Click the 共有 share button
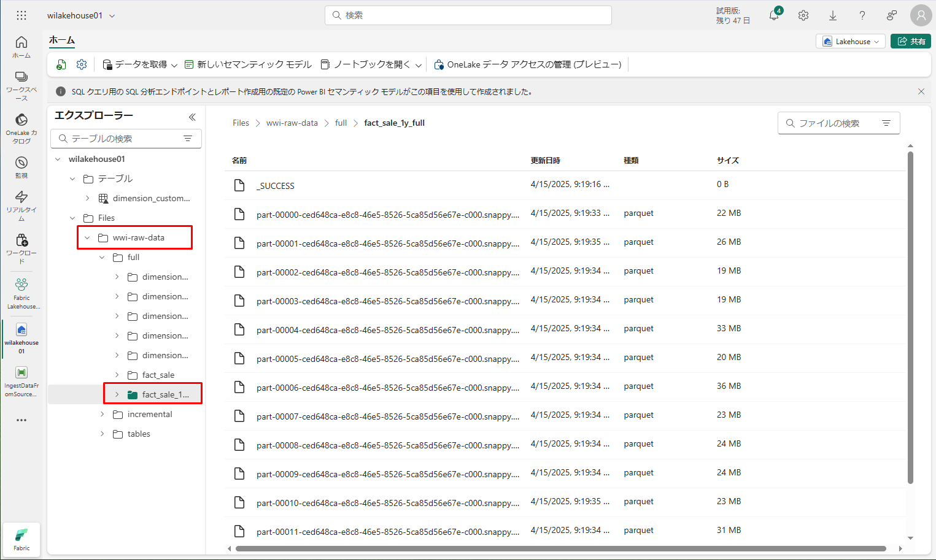 click(911, 41)
